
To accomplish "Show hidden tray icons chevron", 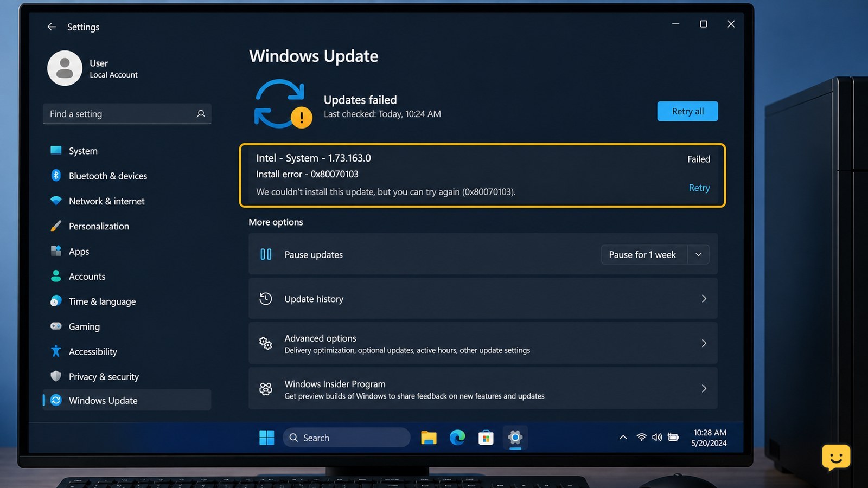I will (623, 437).
